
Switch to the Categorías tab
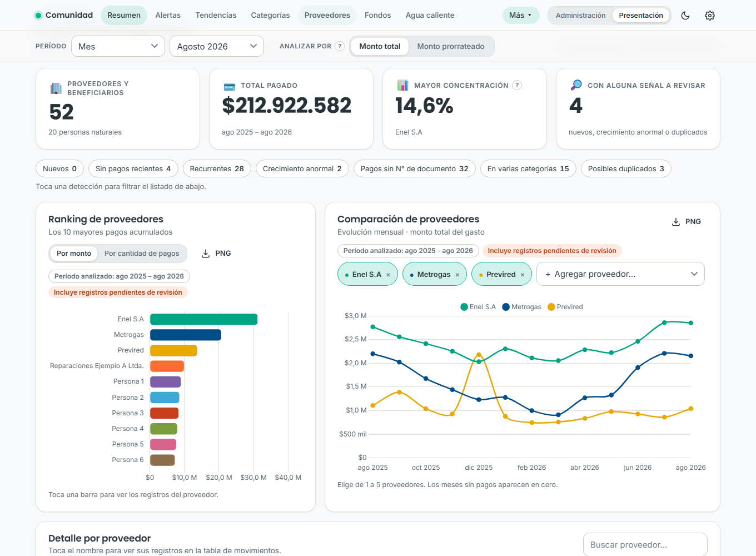pyautogui.click(x=270, y=16)
